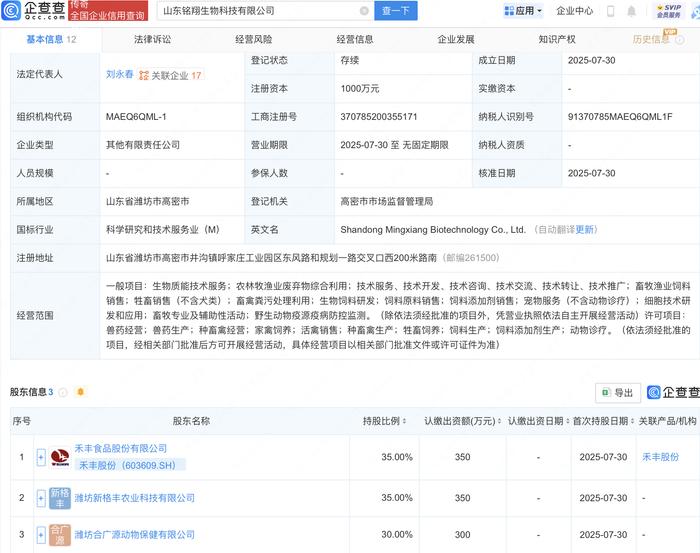Select taxpayer ID 91370785MAEQ6QML1F
The image size is (700, 553).
[620, 117]
